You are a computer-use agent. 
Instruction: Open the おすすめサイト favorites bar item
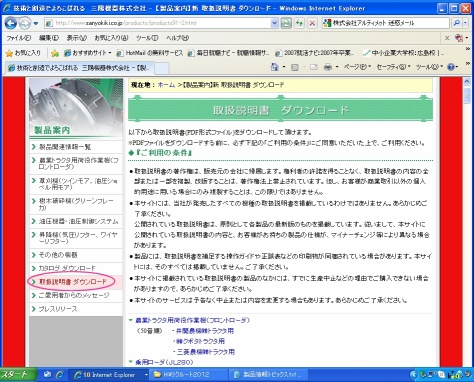click(x=87, y=53)
